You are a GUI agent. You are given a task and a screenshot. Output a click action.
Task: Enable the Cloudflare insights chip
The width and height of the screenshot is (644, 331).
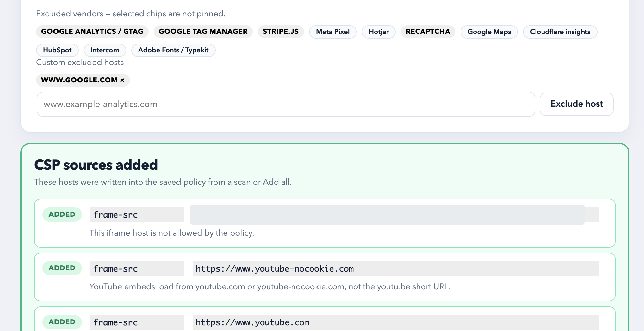click(x=560, y=32)
